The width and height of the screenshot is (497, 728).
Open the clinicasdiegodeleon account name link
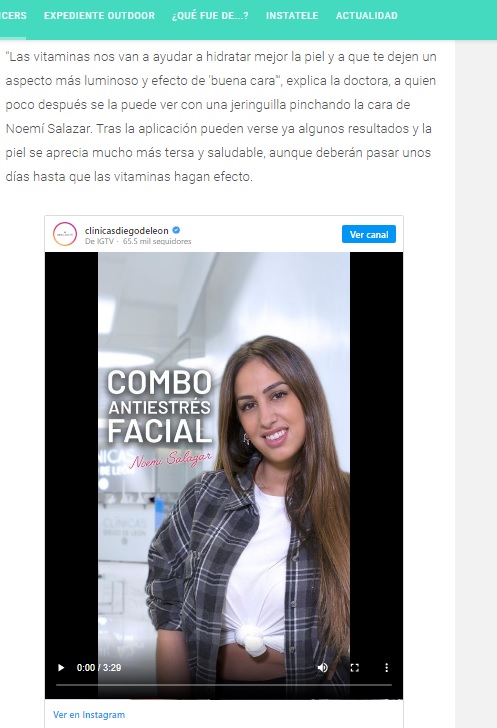point(126,230)
